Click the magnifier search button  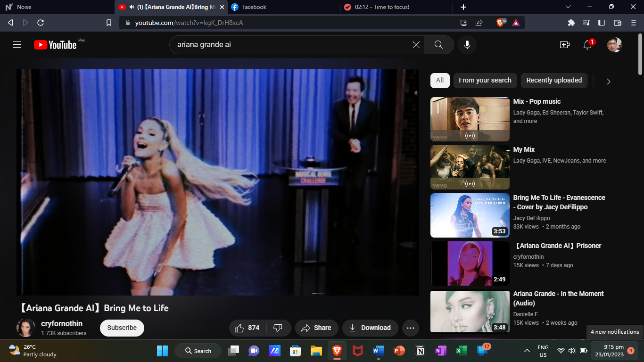click(439, 45)
